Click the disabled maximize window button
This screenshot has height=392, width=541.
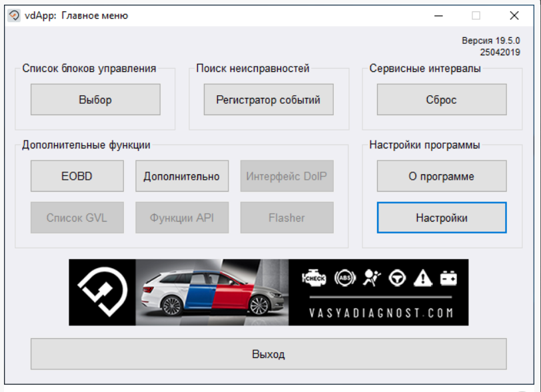(476, 15)
